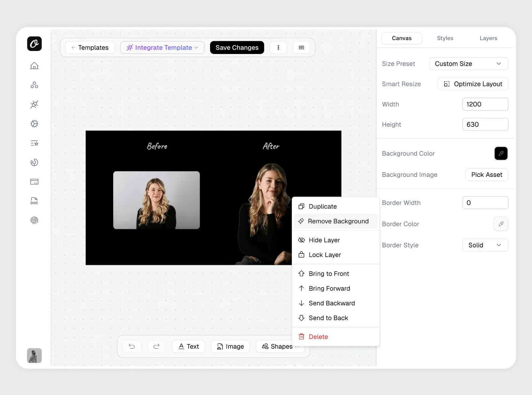
Task: Add a Text element
Action: [x=189, y=346]
